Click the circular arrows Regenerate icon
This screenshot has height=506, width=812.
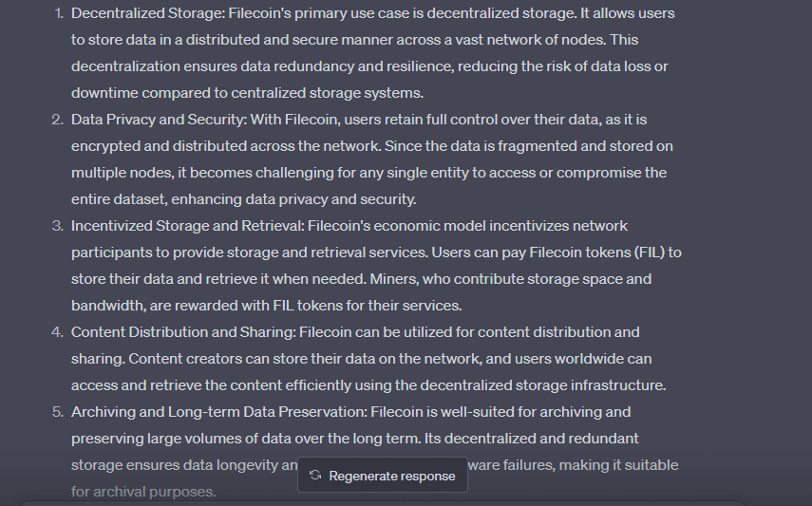tap(315, 476)
